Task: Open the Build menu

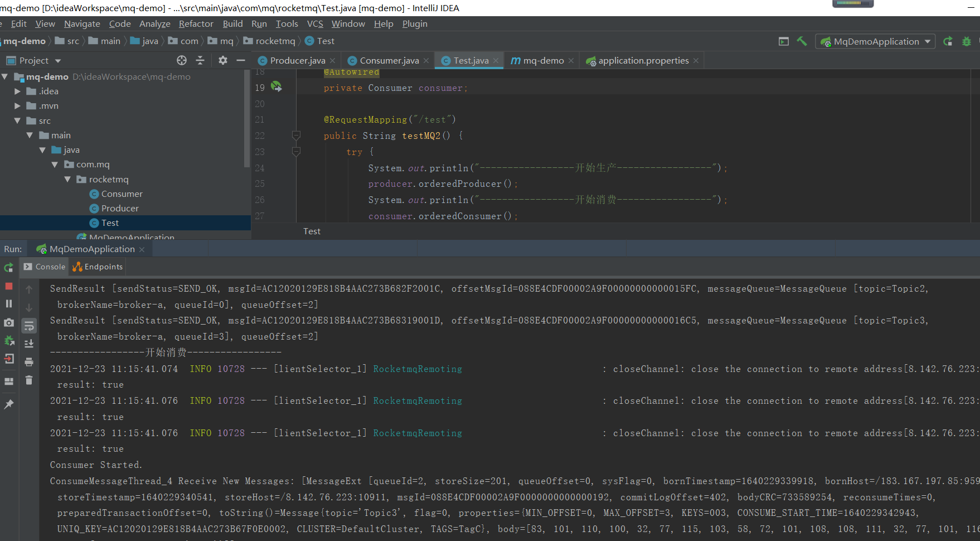Action: coord(232,23)
